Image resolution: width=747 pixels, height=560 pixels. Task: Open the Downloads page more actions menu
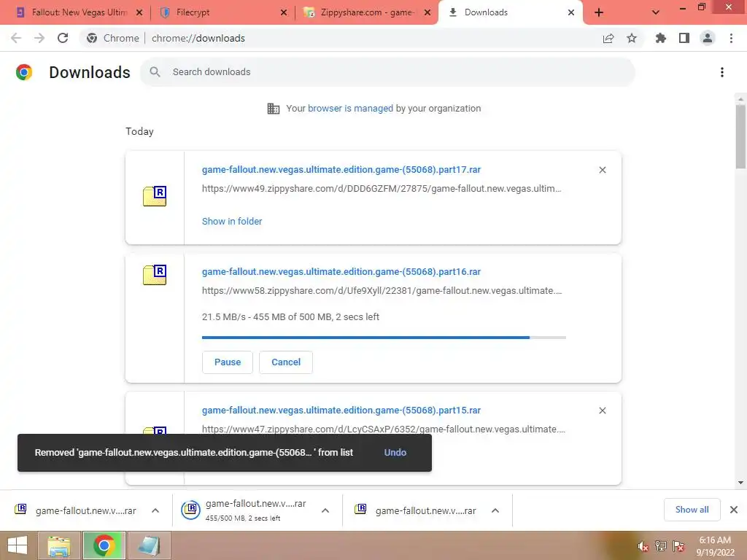pos(722,72)
